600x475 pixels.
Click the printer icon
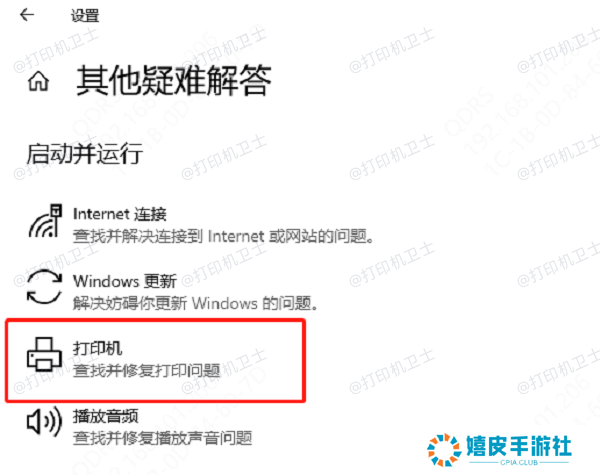click(44, 354)
